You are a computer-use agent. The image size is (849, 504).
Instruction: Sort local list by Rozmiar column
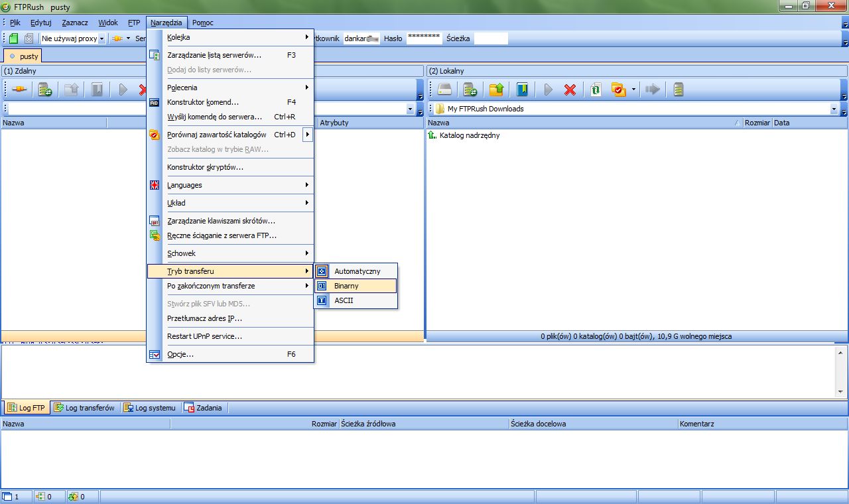point(757,123)
